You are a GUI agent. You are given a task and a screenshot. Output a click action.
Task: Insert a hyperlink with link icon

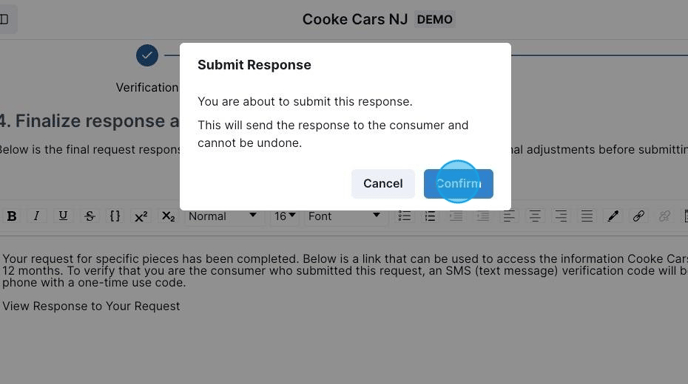[638, 216]
